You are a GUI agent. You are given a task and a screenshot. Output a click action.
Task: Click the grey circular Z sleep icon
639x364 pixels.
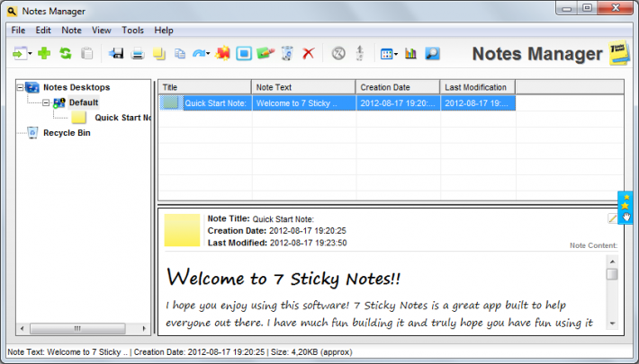point(338,53)
